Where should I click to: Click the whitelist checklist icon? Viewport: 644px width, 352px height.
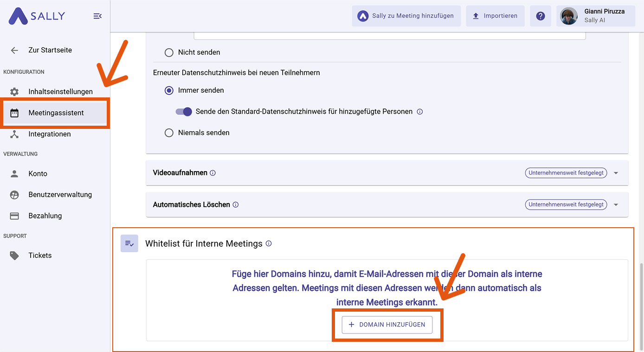pyautogui.click(x=129, y=243)
